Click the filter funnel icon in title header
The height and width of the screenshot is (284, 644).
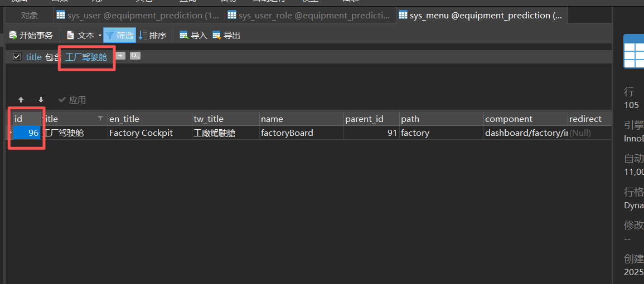(x=100, y=118)
